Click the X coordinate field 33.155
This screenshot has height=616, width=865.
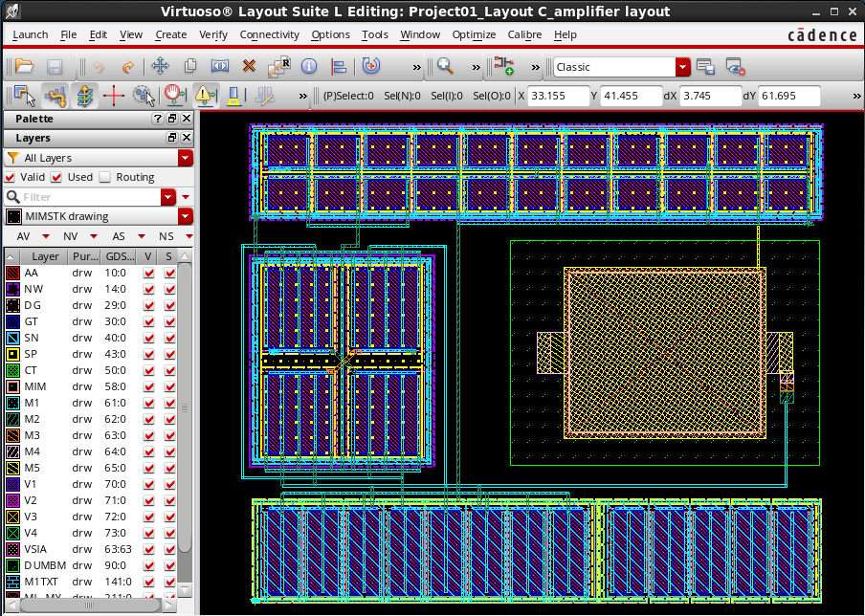tap(558, 96)
